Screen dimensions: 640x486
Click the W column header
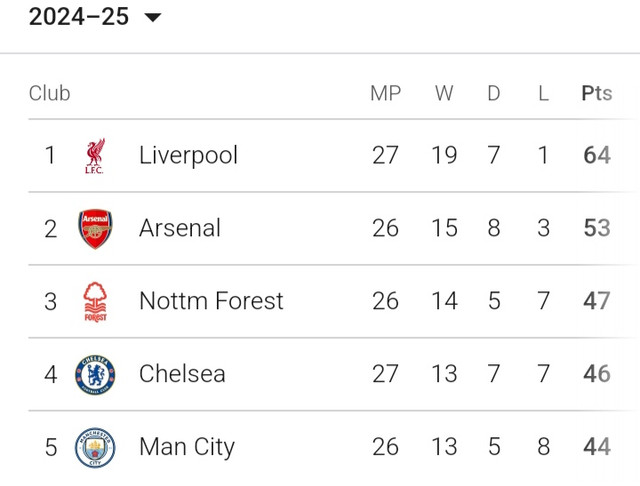[x=444, y=93]
